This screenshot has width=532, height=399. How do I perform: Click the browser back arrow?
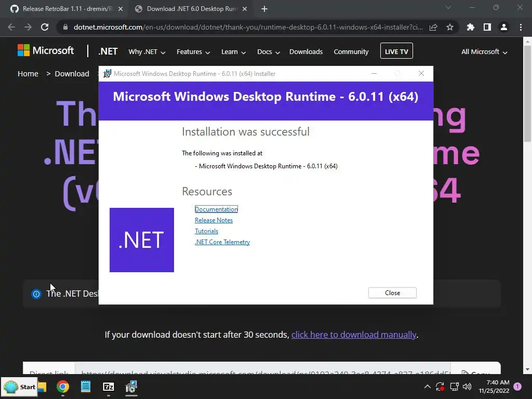coord(11,27)
